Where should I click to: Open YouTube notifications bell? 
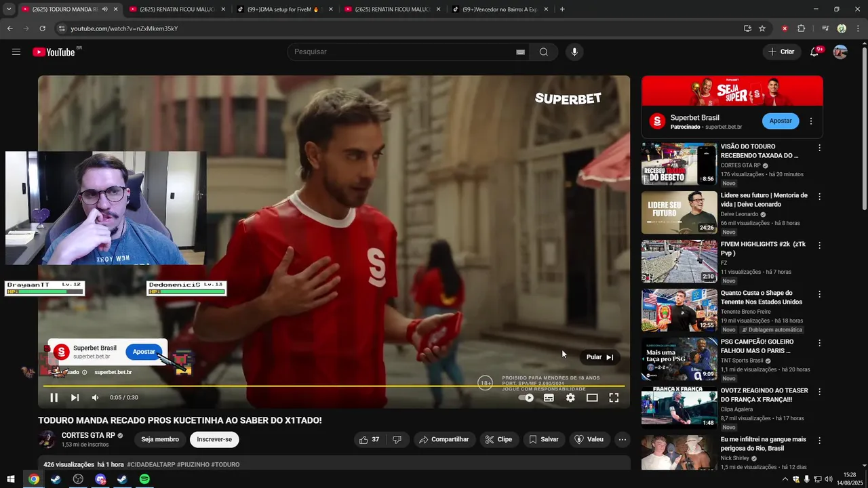814,52
